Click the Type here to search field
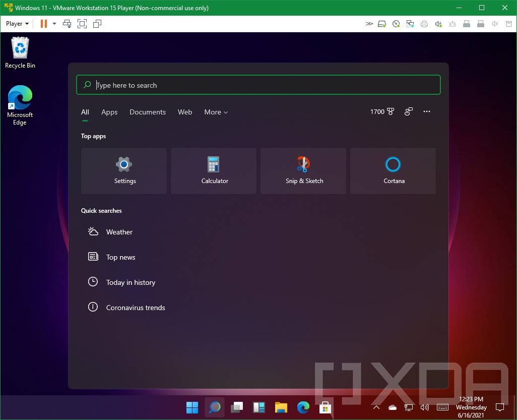This screenshot has width=517, height=420. [x=258, y=85]
